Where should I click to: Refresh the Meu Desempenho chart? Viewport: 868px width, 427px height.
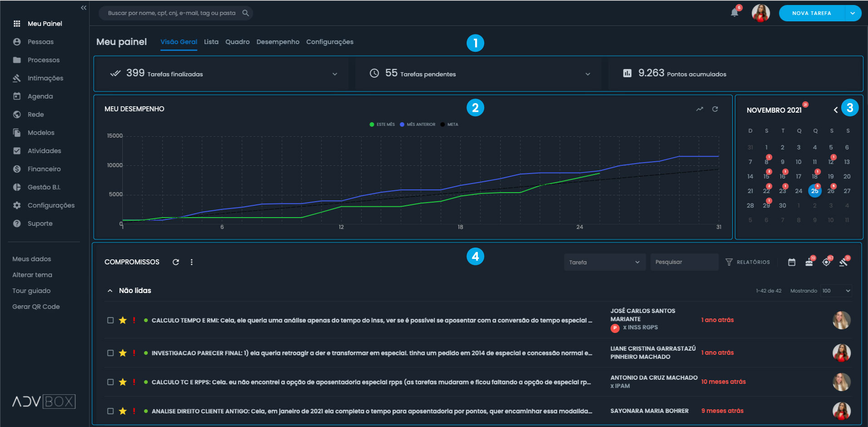715,109
